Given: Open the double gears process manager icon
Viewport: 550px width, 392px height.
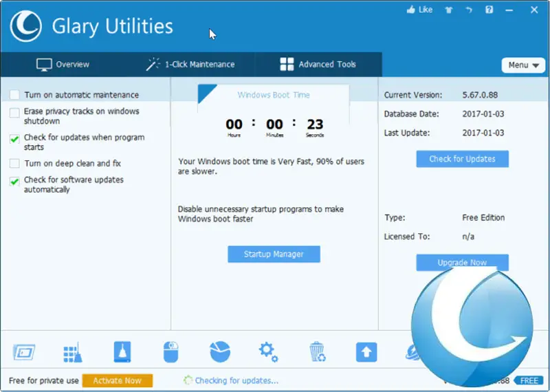Looking at the screenshot, I should coord(268,352).
